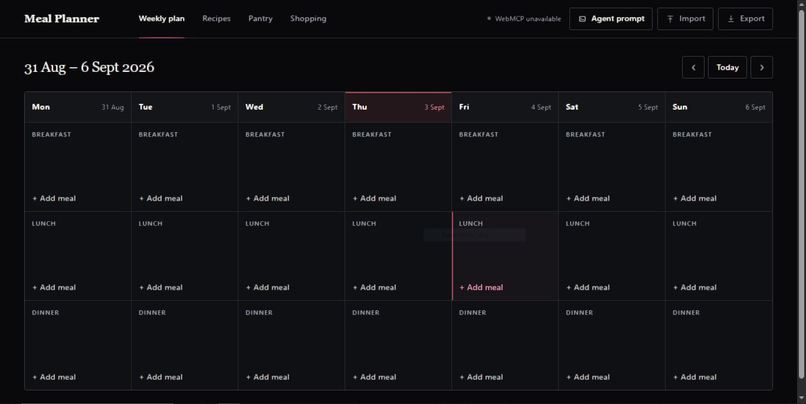Viewport: 806px width, 404px height.
Task: Open the Pantry tab
Action: tap(260, 19)
